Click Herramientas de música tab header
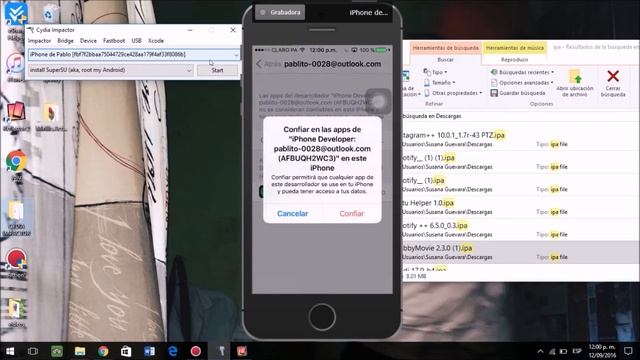640x360 pixels. point(514,48)
